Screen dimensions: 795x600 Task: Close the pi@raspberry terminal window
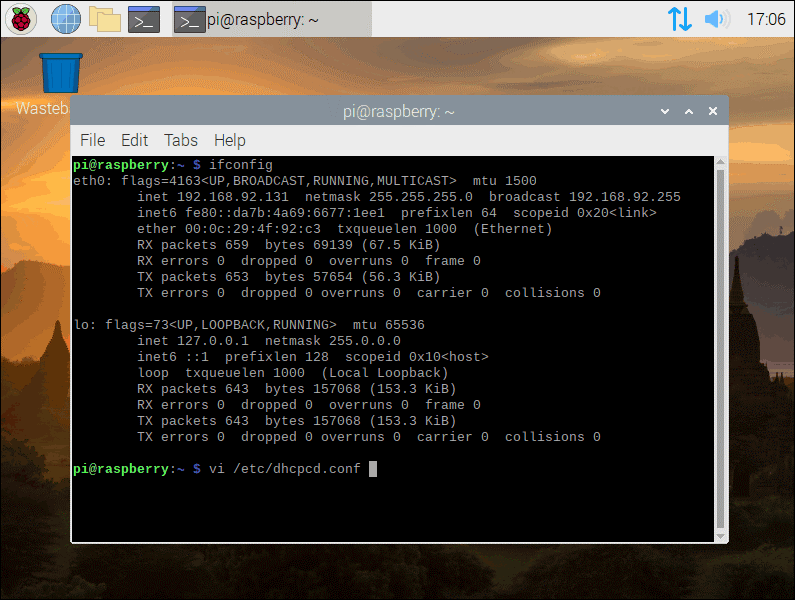click(712, 111)
